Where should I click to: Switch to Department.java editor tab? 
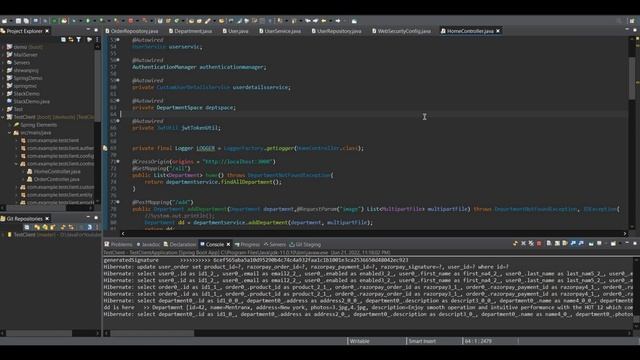(191, 31)
